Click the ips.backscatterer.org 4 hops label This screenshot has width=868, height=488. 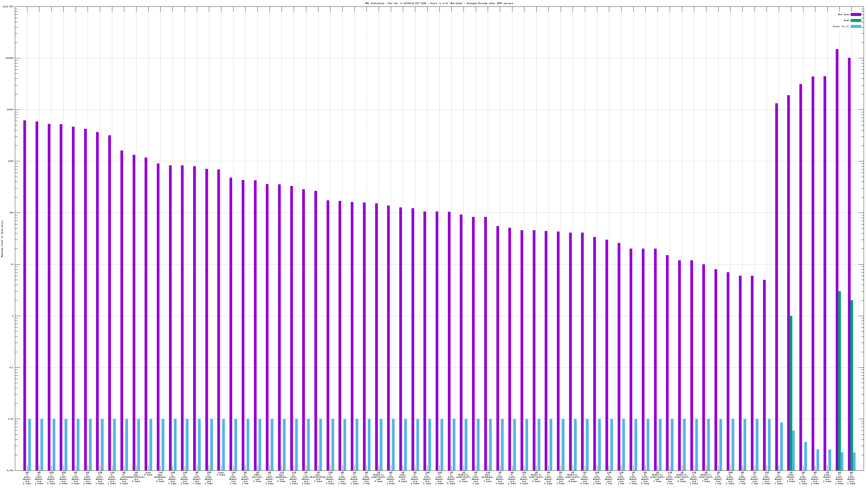click(x=136, y=477)
